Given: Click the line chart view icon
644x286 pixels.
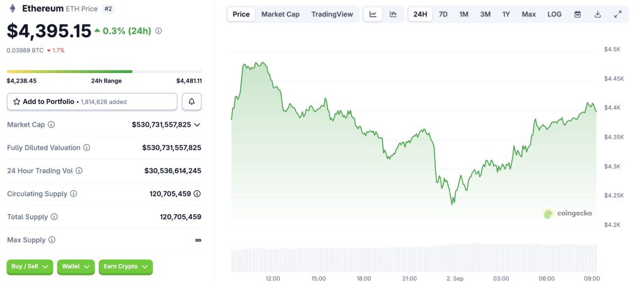Looking at the screenshot, I should [x=373, y=14].
